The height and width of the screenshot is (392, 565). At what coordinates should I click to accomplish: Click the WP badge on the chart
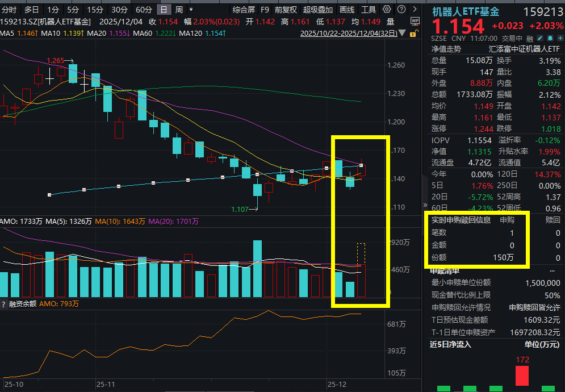click(x=415, y=21)
